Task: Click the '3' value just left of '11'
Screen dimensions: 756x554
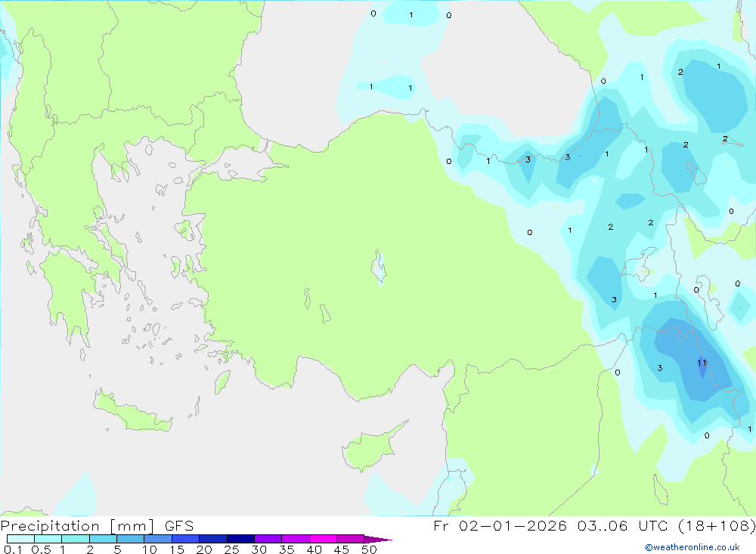Action: coord(659,368)
